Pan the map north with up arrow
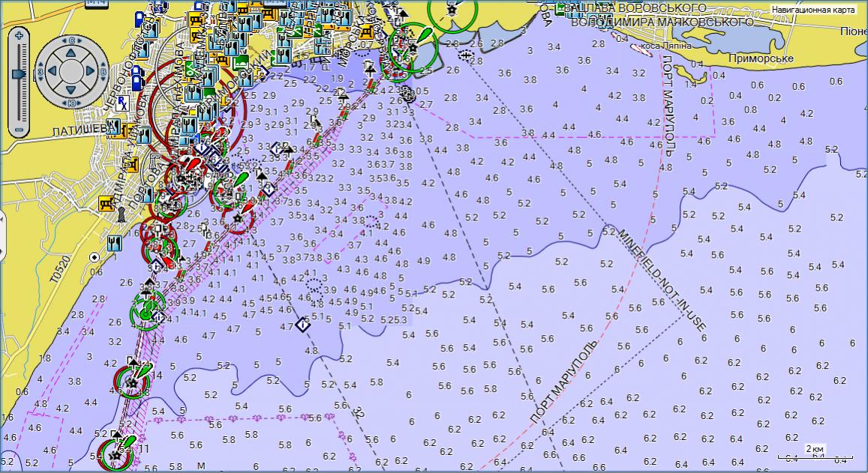This screenshot has width=868, height=473. [x=70, y=52]
